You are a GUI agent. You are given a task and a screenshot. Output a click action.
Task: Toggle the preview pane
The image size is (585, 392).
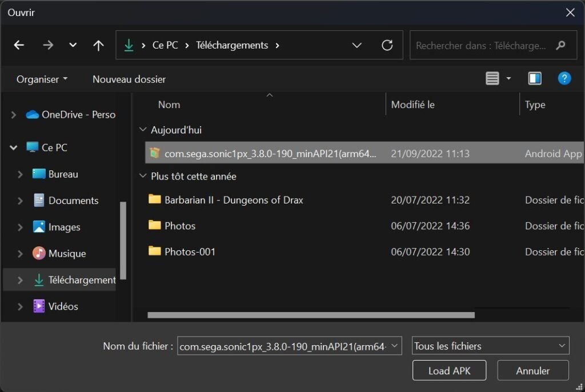[x=535, y=78]
